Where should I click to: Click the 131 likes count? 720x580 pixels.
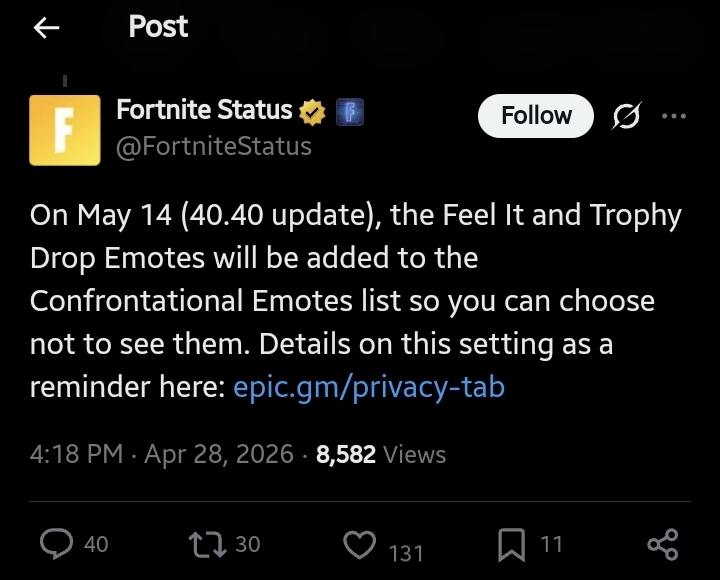[404, 552]
